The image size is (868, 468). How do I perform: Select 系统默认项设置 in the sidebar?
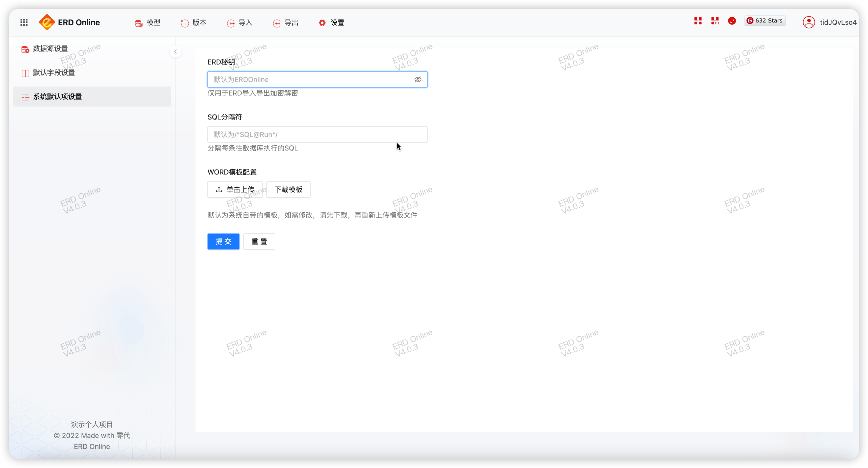92,96
